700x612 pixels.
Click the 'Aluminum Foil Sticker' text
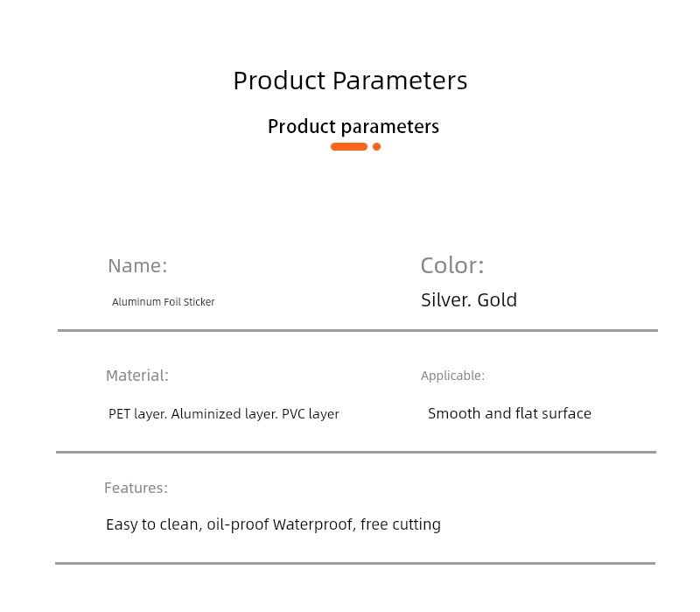pyautogui.click(x=164, y=302)
